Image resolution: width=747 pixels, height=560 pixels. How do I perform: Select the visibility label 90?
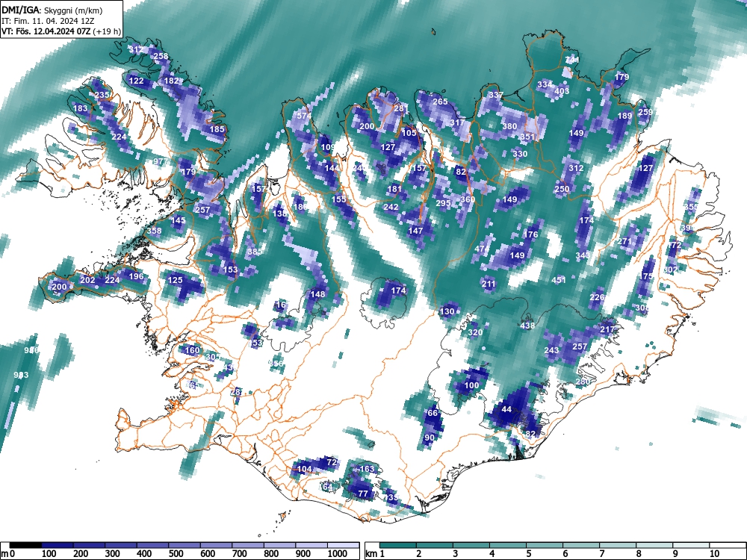(430, 438)
